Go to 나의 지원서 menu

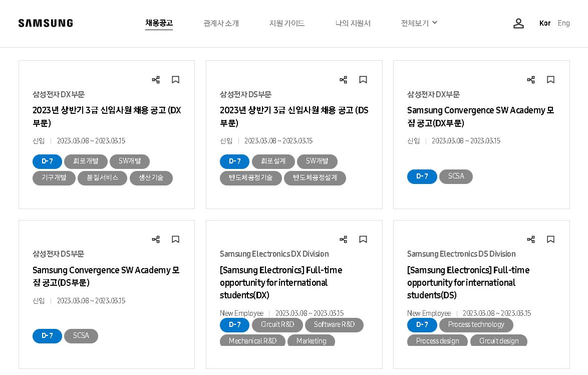(x=353, y=23)
